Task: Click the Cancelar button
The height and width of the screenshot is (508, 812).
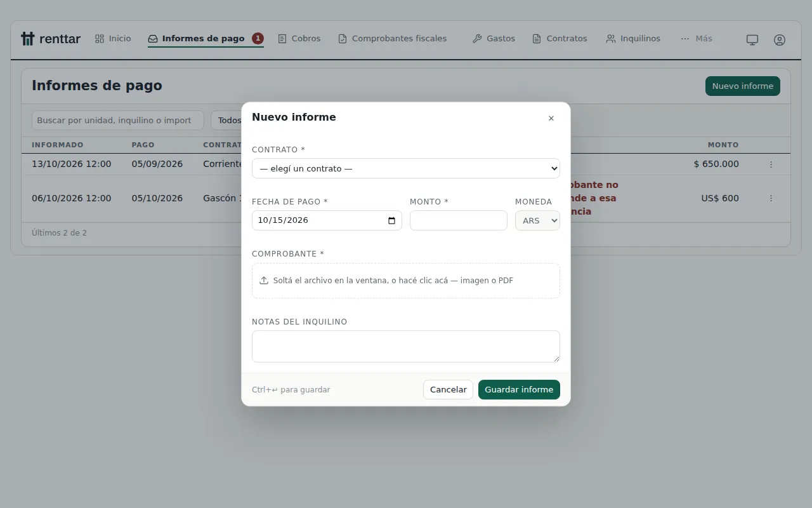Action: click(x=449, y=389)
